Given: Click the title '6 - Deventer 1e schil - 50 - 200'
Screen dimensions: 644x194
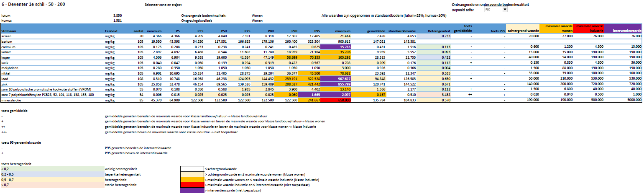Looking at the screenshot, I should coord(33,4).
